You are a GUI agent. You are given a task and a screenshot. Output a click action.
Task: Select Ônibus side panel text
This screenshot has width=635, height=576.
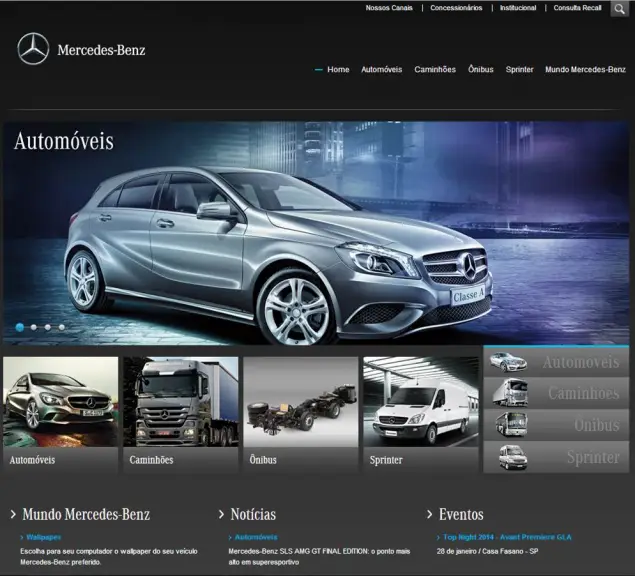[x=597, y=425]
